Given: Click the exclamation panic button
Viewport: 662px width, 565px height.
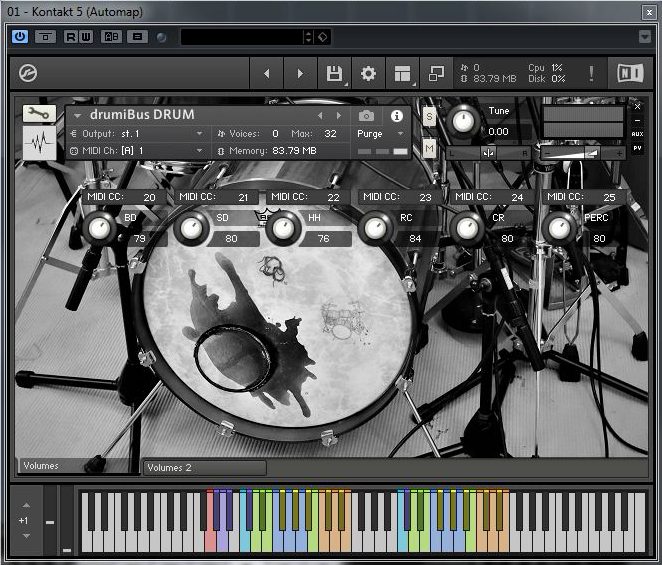Looking at the screenshot, I should 591,73.
